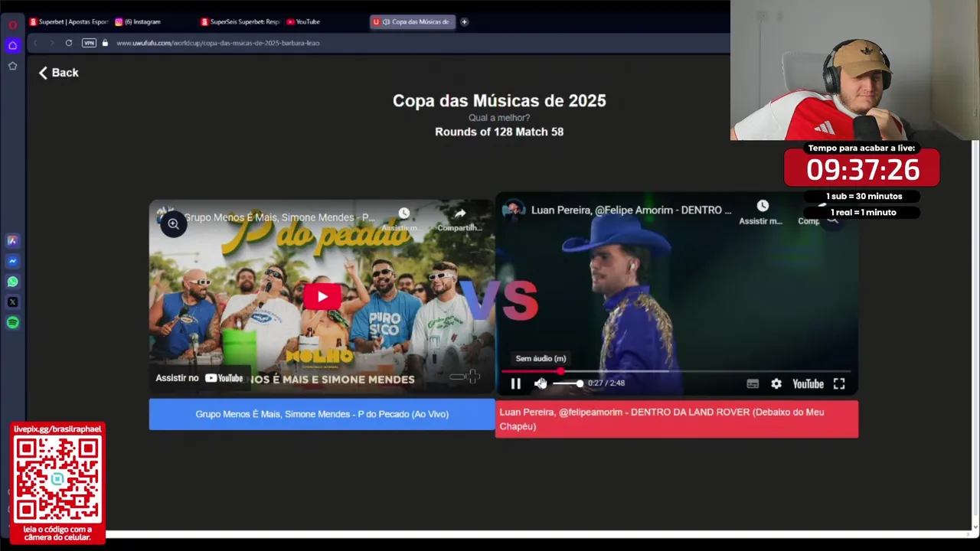The width and height of the screenshot is (980, 551).
Task: Focus the uwufufu.com address bar
Action: 218,43
